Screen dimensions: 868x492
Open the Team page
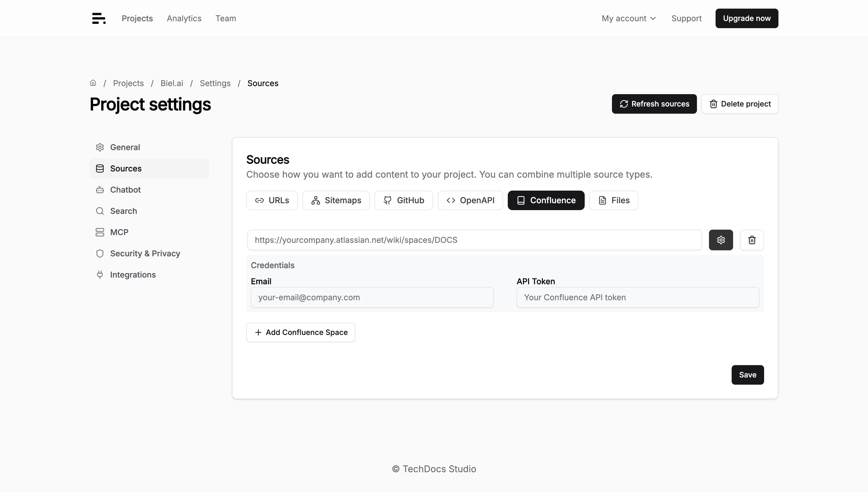click(x=226, y=18)
